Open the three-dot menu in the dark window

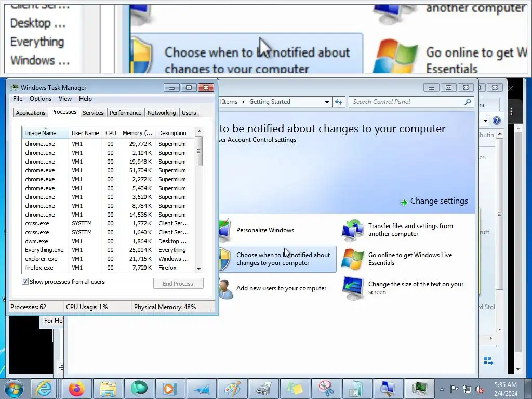[x=511, y=111]
